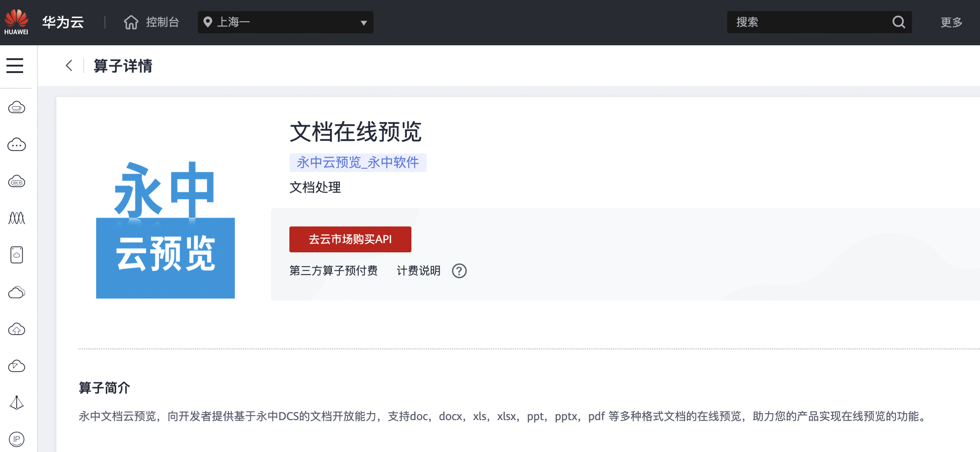The width and height of the screenshot is (980, 452).
Task: Click the layered clouds sidebar icon
Action: coord(17,292)
